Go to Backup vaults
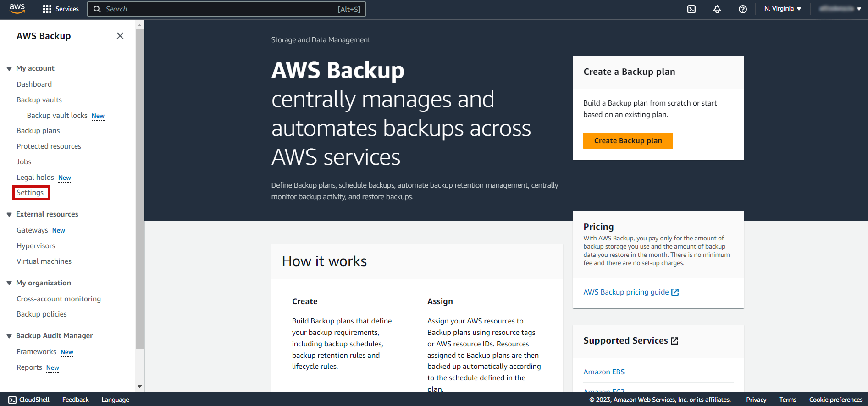The height and width of the screenshot is (406, 868). click(x=39, y=100)
